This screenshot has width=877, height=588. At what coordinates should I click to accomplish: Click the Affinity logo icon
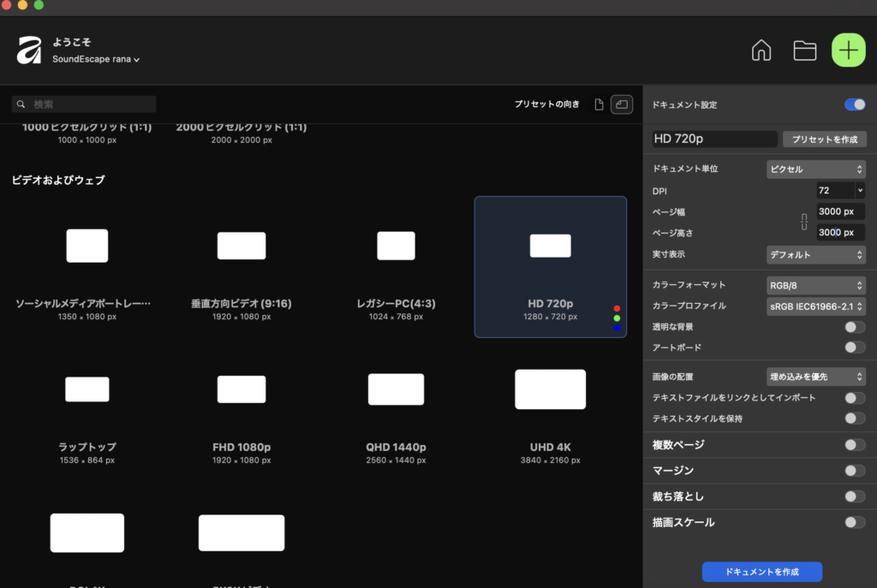tap(29, 50)
